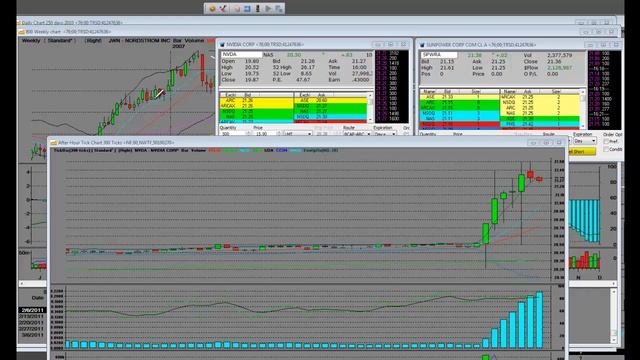Screen dimensions: 640x360
Task: Click the JWN - NORDSTROM INC chart label
Action: [139, 41]
